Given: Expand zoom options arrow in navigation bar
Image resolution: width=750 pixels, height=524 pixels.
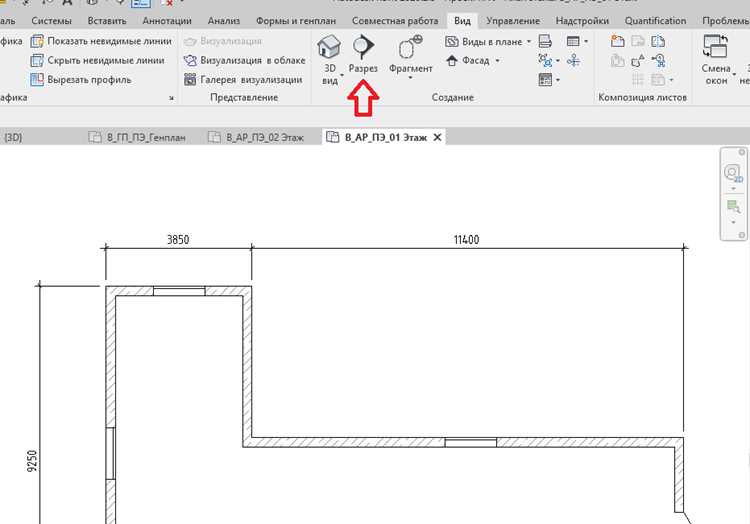Looking at the screenshot, I should click(x=733, y=222).
